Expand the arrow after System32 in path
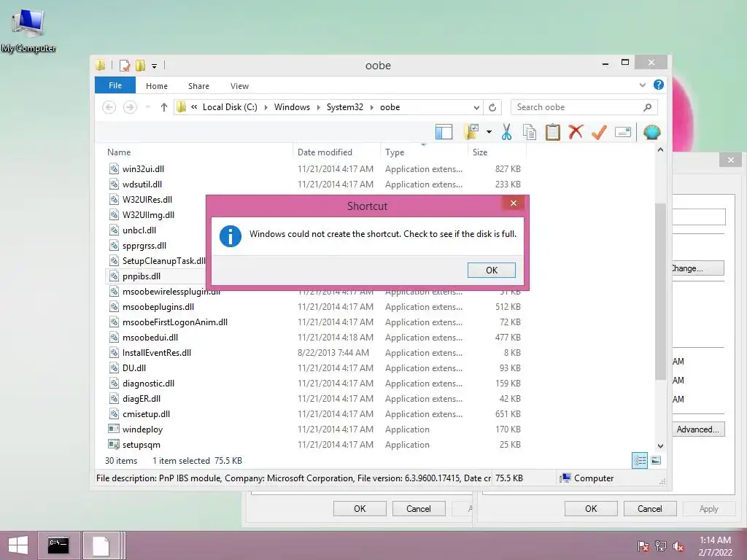The height and width of the screenshot is (560, 747). (x=372, y=107)
